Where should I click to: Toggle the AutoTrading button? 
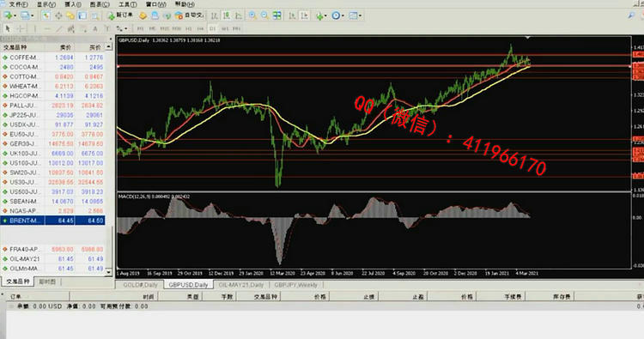point(189,15)
